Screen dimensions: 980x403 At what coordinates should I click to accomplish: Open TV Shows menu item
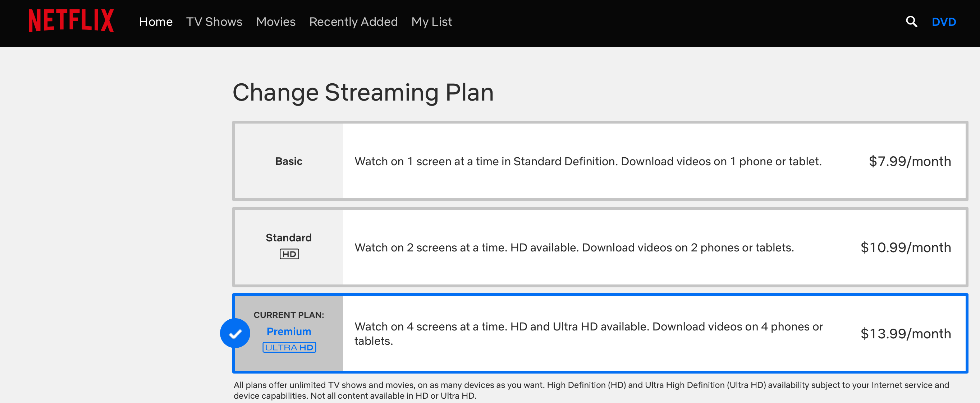point(214,22)
